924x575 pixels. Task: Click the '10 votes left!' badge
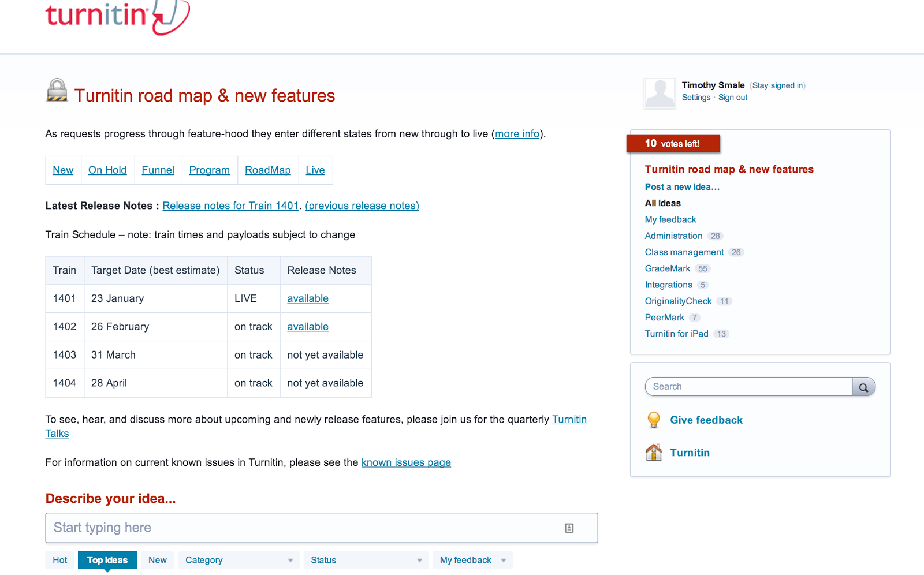[x=673, y=143]
